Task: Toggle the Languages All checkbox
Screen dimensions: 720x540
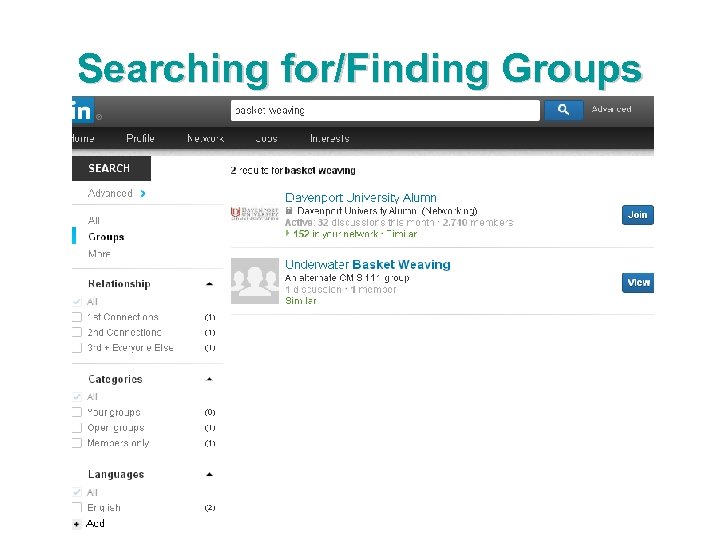Action: click(77, 492)
